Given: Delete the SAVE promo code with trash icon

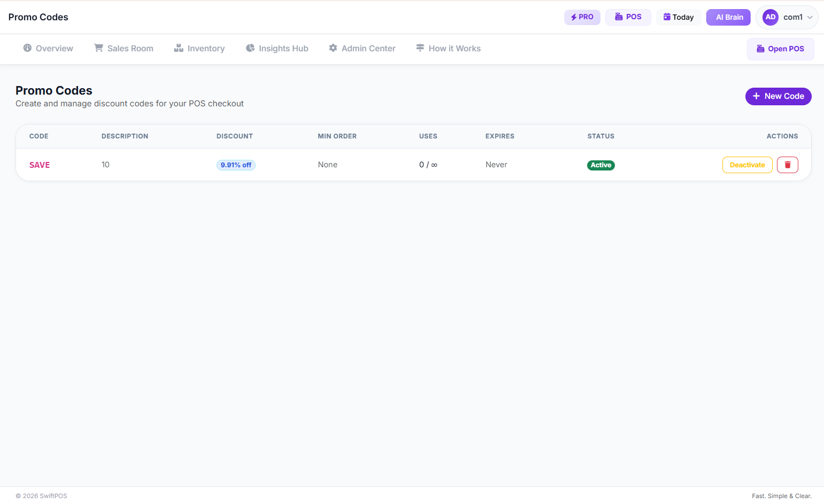Looking at the screenshot, I should (x=787, y=165).
